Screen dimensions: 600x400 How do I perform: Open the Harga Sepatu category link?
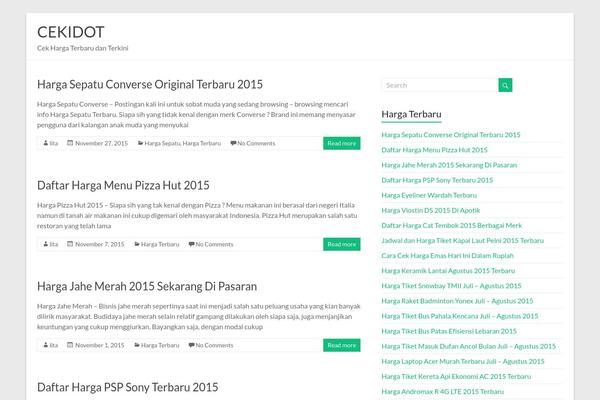(x=162, y=143)
